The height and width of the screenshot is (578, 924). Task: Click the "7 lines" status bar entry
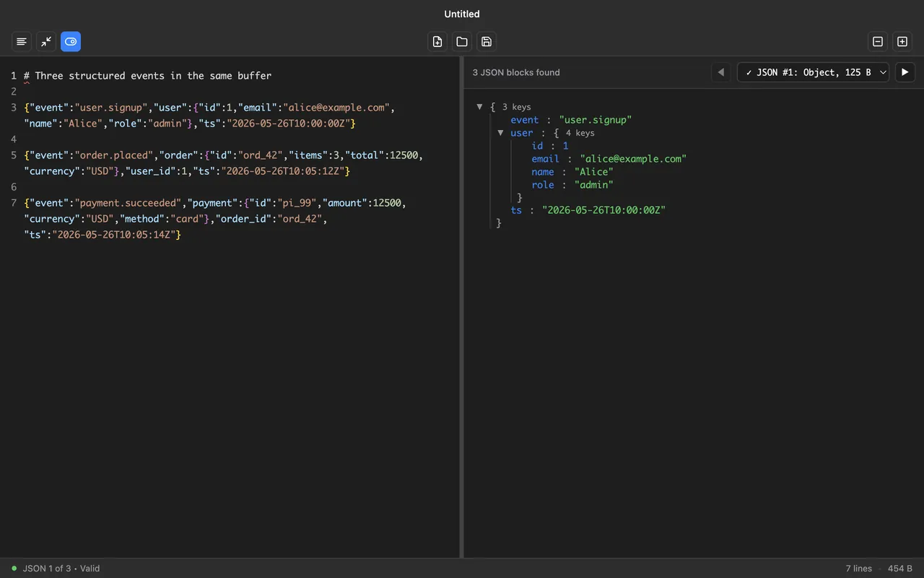pos(859,569)
